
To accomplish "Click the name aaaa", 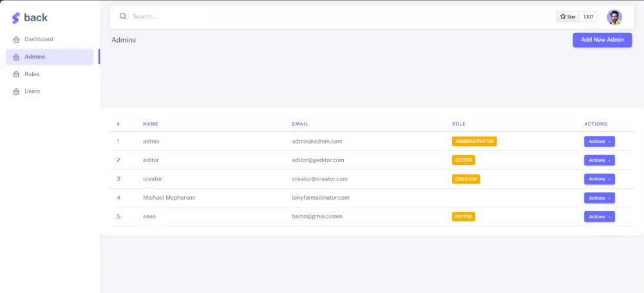I will [x=149, y=216].
